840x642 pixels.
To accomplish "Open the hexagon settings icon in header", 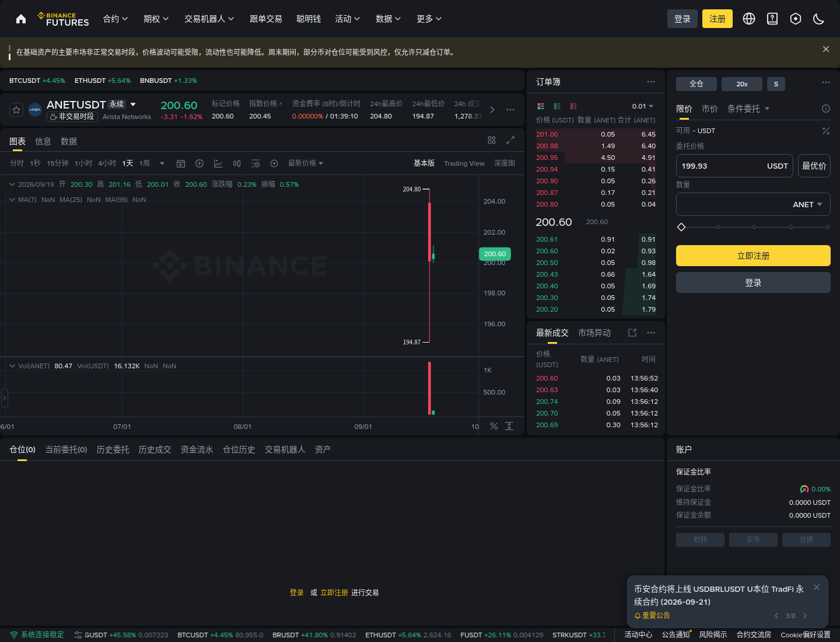I will click(796, 19).
